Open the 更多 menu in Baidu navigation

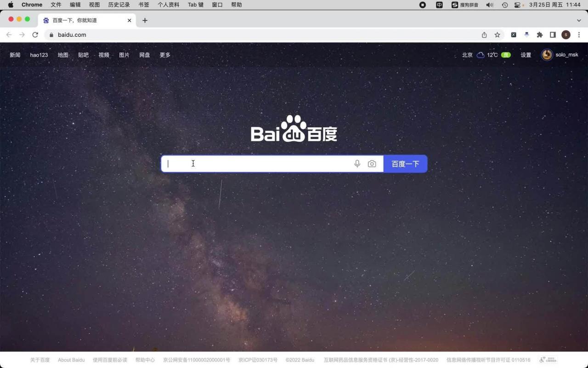pos(165,55)
